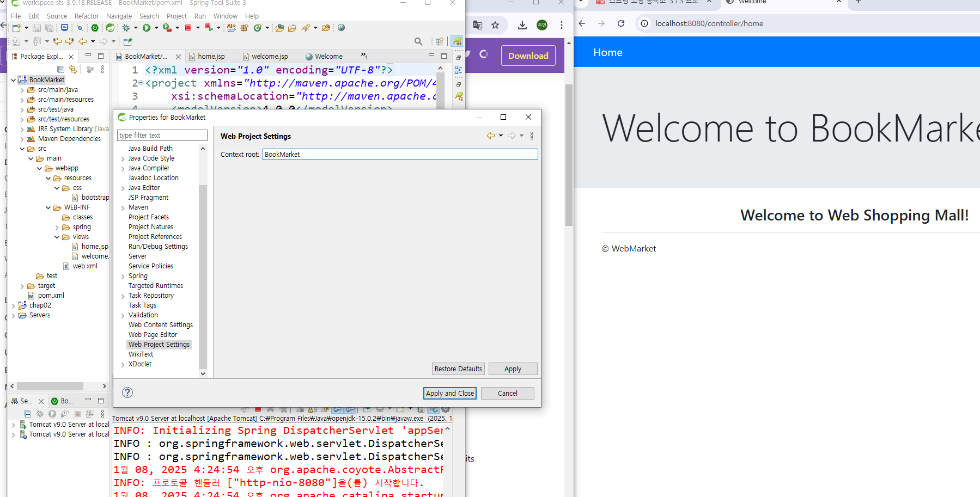This screenshot has width=980, height=497.
Task: Click the Search magnifier icon in STS
Action: [418, 41]
